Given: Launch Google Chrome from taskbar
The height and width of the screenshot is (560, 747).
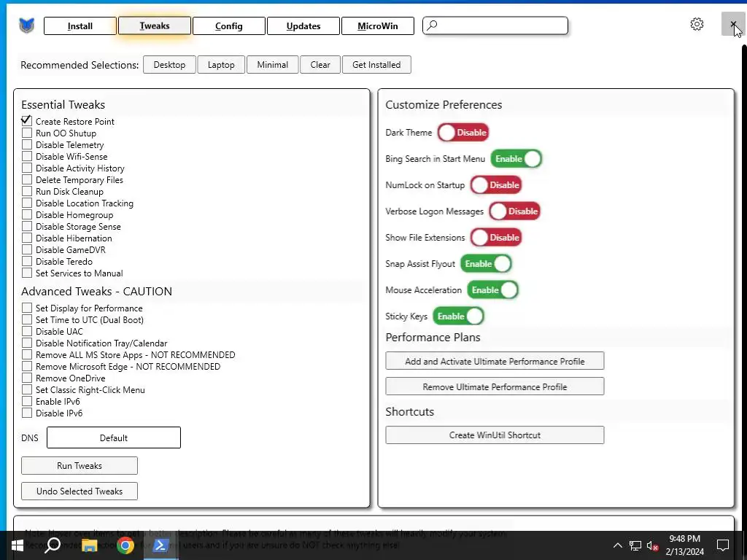Looking at the screenshot, I should (125, 545).
